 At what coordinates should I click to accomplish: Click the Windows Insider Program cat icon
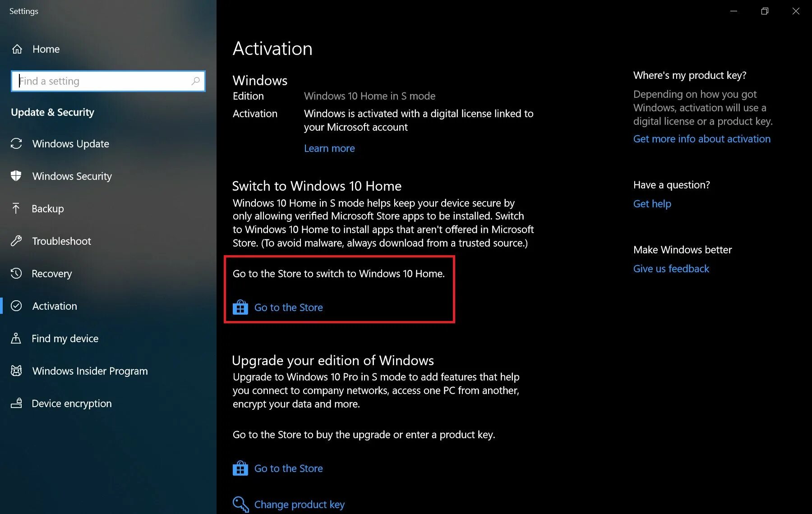(16, 371)
